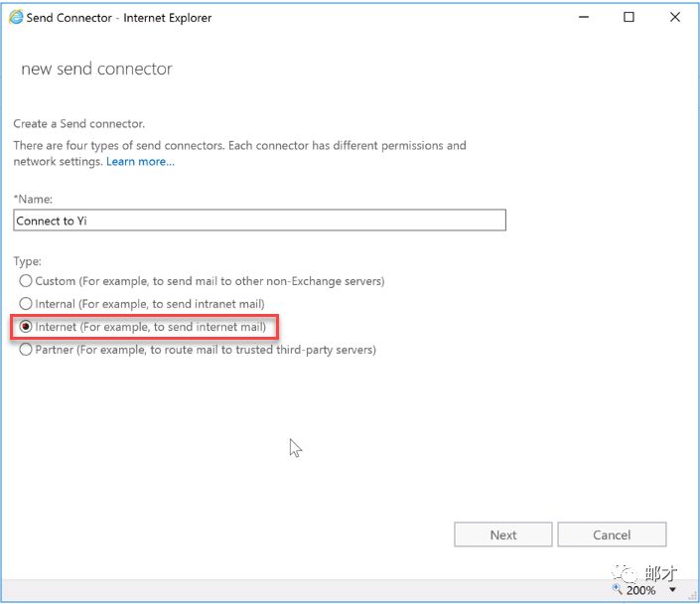Click the 'Create a Send connector' description

(x=79, y=124)
